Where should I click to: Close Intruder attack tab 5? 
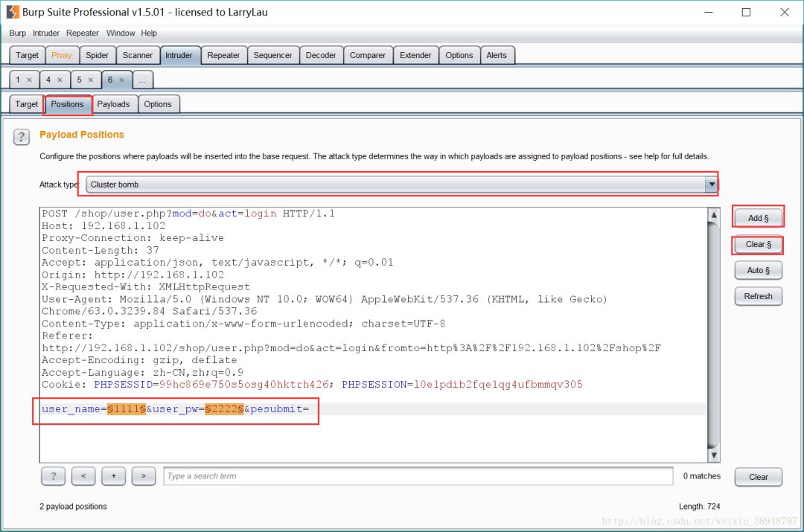click(x=91, y=80)
